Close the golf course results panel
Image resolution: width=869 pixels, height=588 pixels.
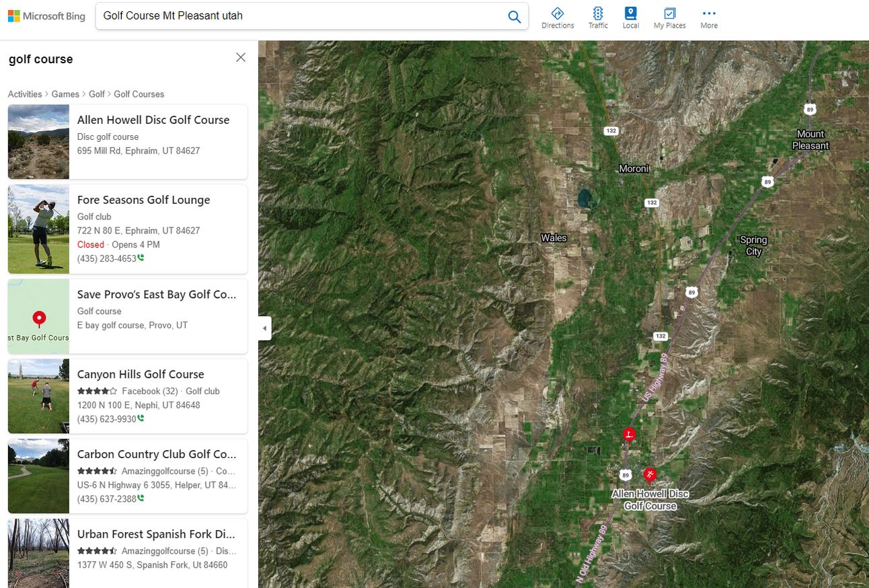click(x=241, y=58)
